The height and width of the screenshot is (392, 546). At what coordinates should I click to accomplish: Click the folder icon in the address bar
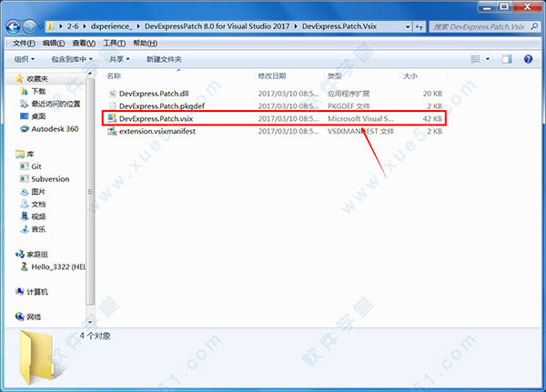pyautogui.click(x=51, y=26)
